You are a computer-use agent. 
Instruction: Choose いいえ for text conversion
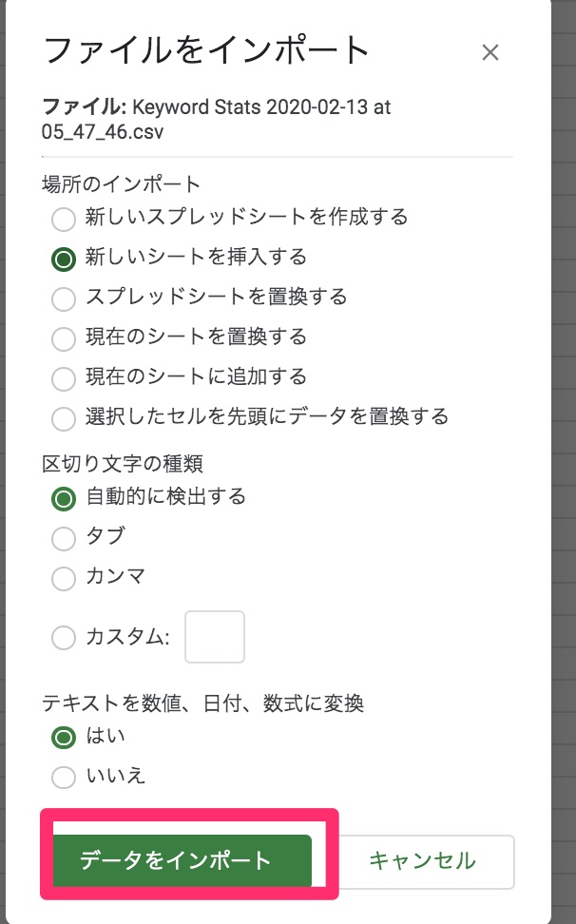tap(64, 777)
